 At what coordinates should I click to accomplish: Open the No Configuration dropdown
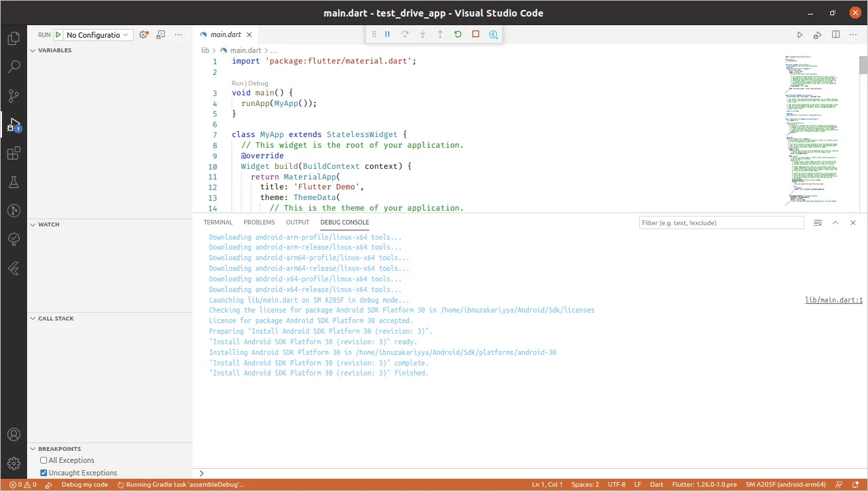(x=98, y=35)
